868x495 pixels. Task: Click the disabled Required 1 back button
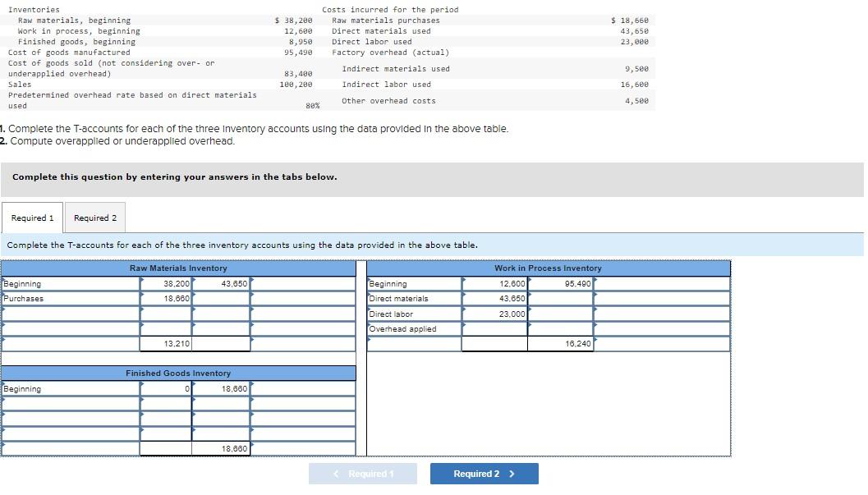(x=363, y=473)
